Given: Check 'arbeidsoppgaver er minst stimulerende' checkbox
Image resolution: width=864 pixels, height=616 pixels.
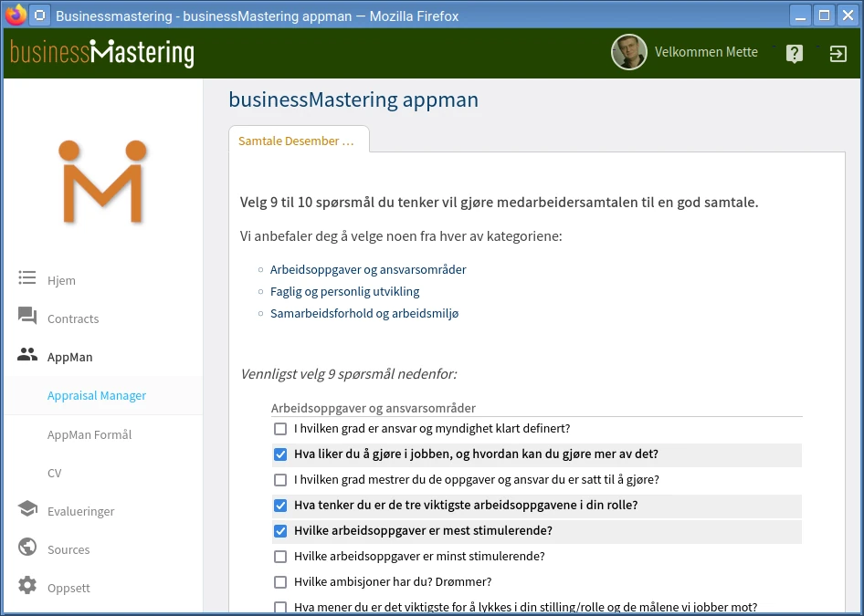Looking at the screenshot, I should click(x=280, y=557).
